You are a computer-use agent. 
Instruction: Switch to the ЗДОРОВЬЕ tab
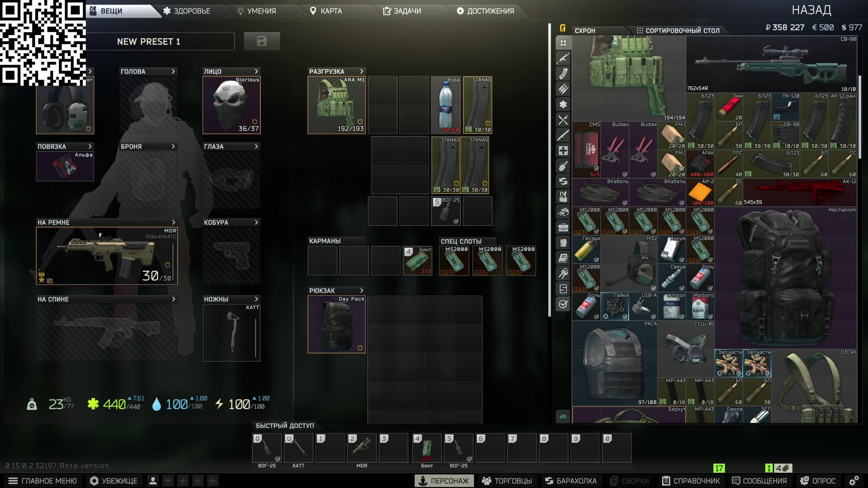[x=187, y=11]
